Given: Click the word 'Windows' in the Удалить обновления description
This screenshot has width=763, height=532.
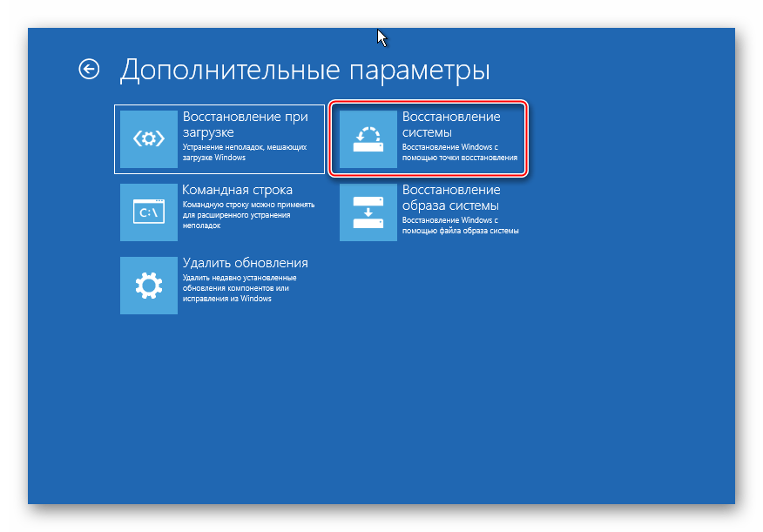Looking at the screenshot, I should [255, 299].
